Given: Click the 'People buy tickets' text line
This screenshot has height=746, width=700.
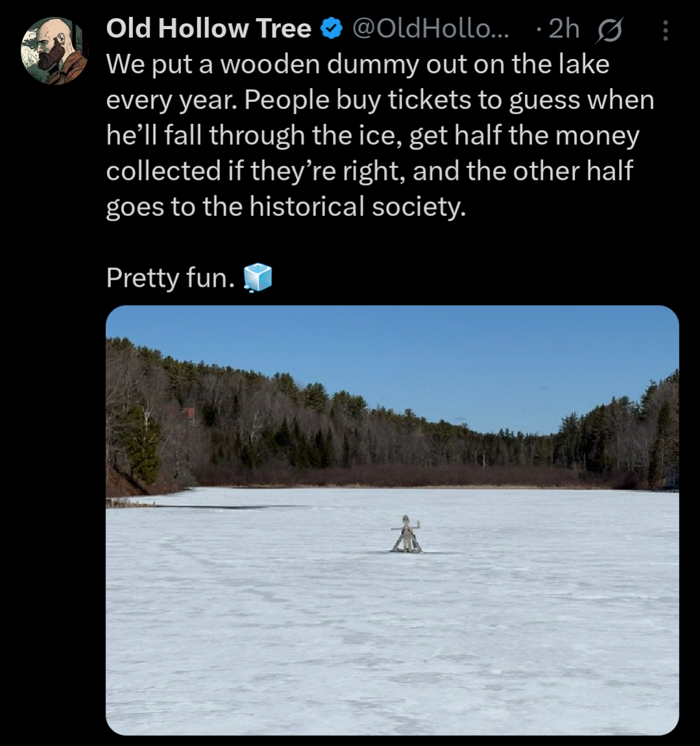Looking at the screenshot, I should 380,101.
